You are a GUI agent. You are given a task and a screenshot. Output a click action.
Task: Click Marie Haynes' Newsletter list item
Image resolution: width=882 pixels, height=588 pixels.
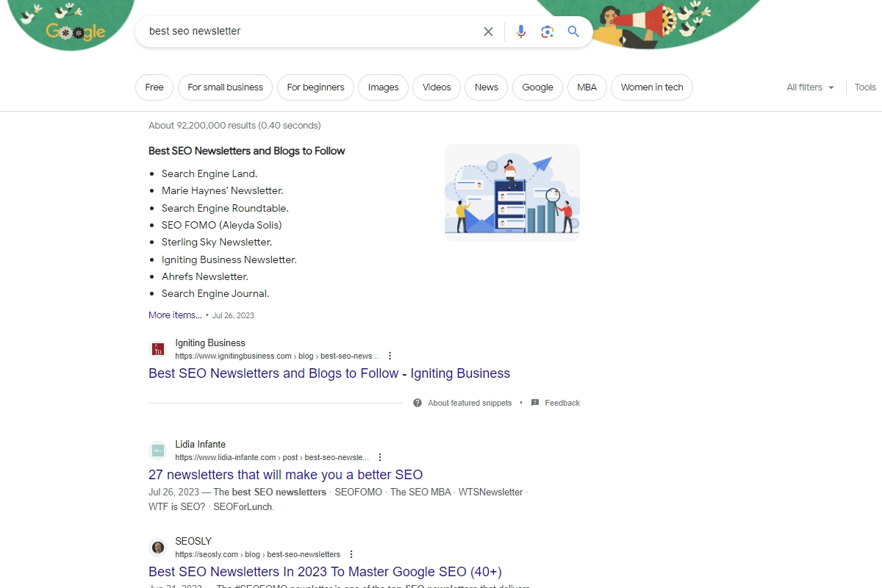pyautogui.click(x=223, y=190)
